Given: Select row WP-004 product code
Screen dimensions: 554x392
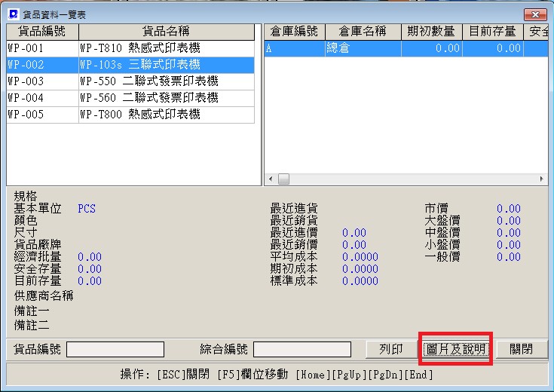Looking at the screenshot, I should tap(42, 98).
